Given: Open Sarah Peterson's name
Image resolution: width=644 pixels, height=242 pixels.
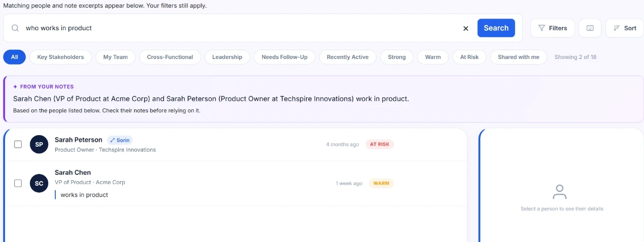Looking at the screenshot, I should coord(78,140).
